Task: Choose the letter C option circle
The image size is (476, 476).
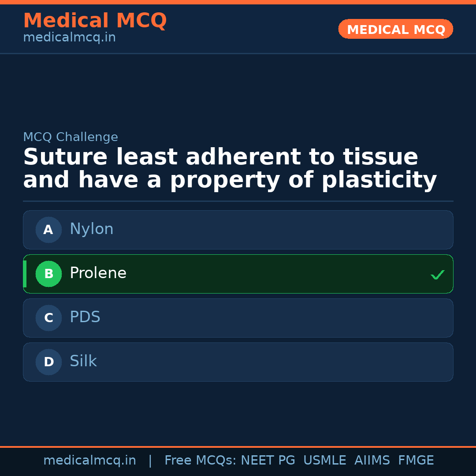Action: pos(48,318)
